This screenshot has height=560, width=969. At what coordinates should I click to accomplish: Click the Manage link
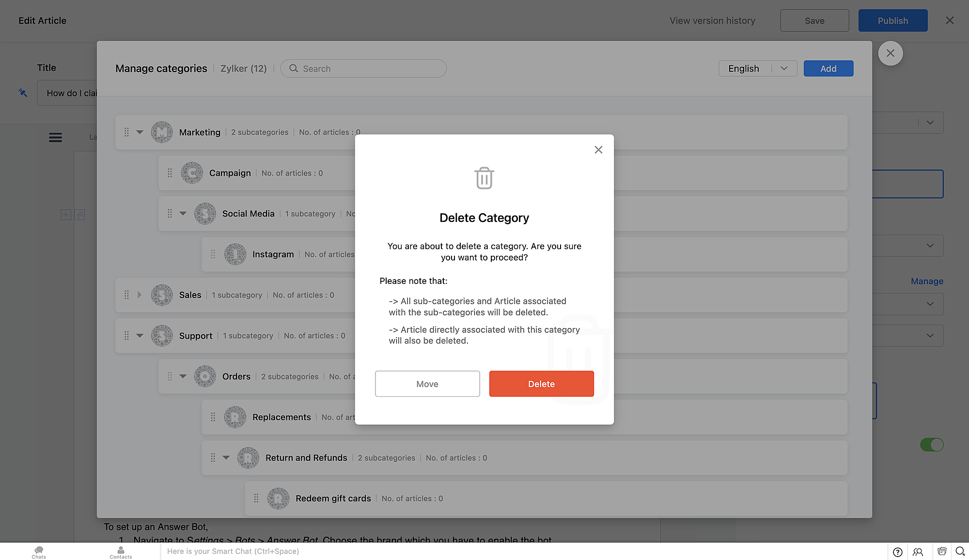click(926, 281)
